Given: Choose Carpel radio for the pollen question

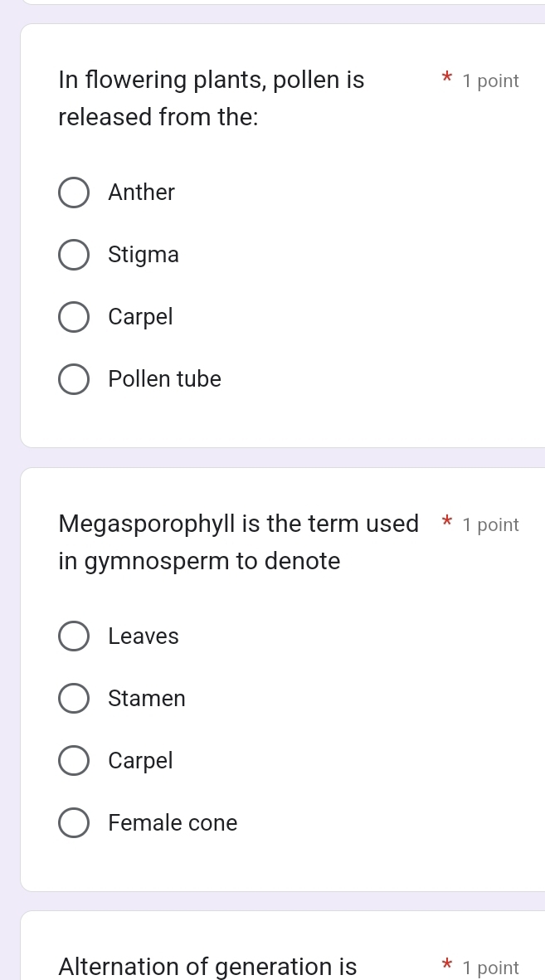Looking at the screenshot, I should [74, 317].
